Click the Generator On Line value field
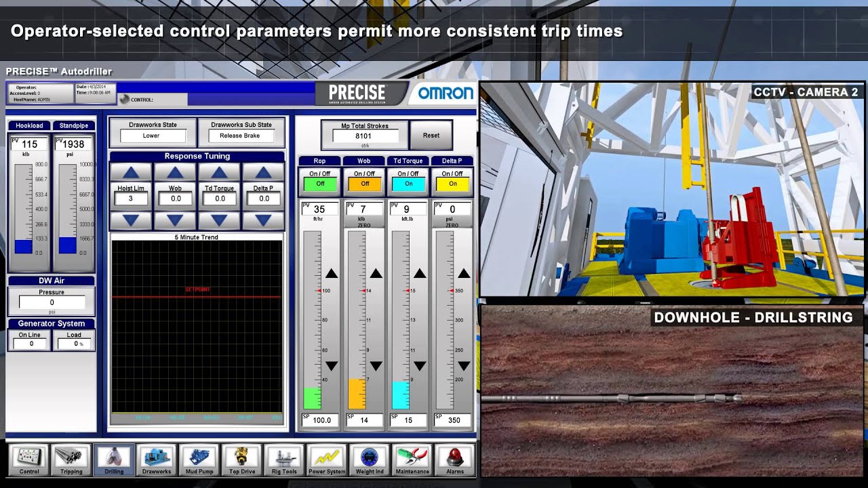 point(30,344)
